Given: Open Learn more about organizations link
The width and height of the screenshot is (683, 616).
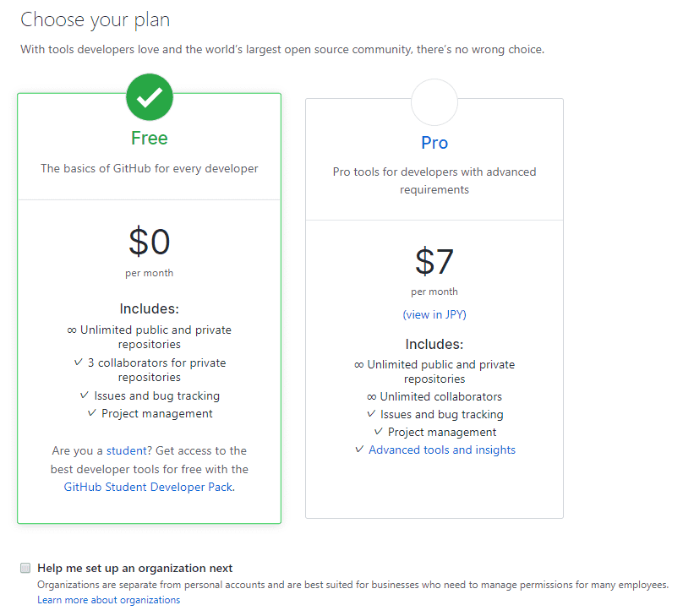Looking at the screenshot, I should point(108,600).
